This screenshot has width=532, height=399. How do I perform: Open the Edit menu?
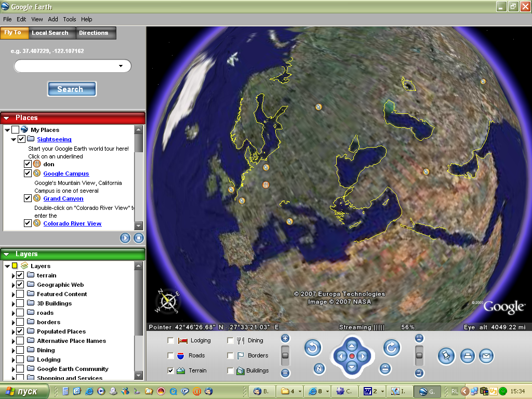click(x=21, y=19)
